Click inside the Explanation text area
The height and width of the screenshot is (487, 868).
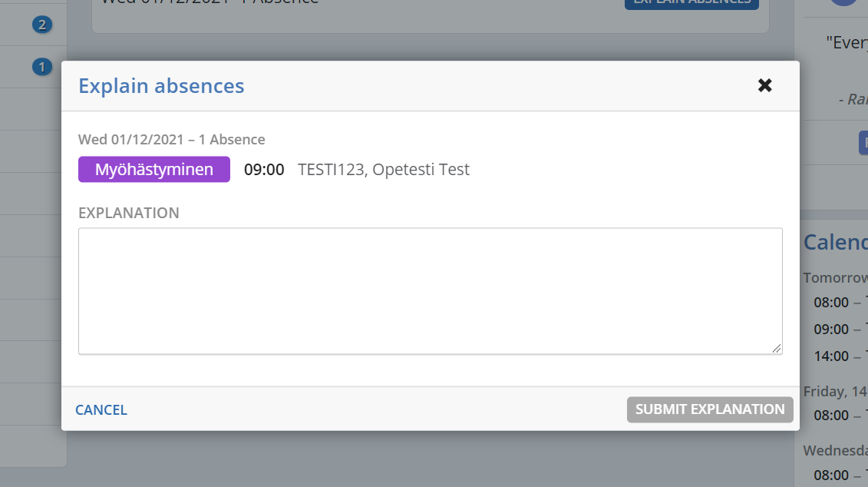coord(430,290)
